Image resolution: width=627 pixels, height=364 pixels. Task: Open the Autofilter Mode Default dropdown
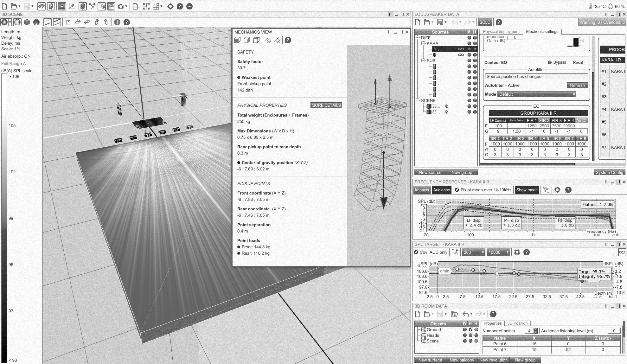click(536, 94)
